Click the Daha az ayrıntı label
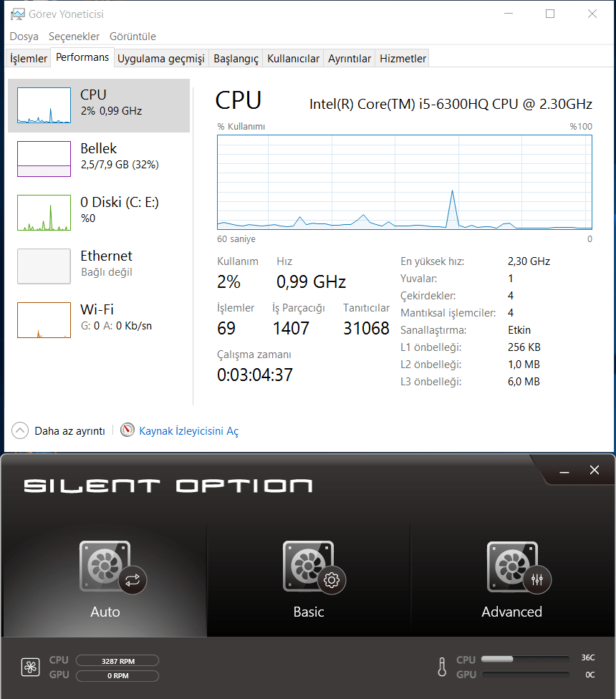616x699 pixels. [x=70, y=431]
